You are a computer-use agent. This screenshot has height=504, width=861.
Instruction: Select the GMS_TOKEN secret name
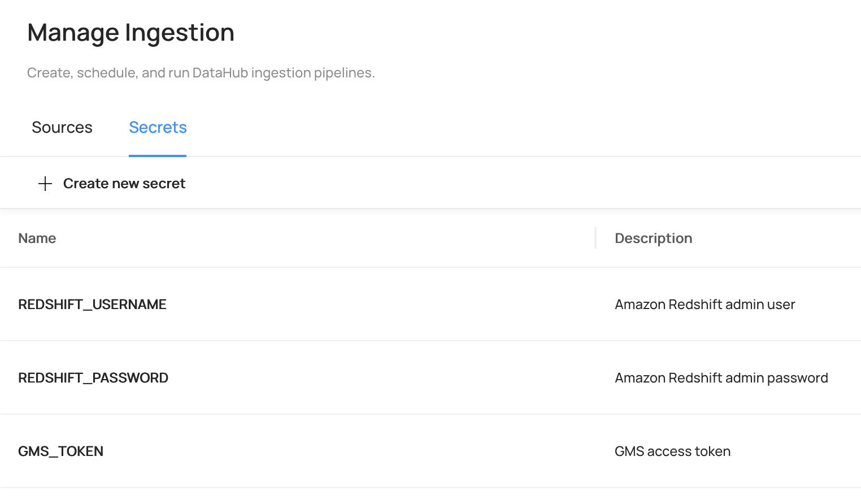point(60,451)
